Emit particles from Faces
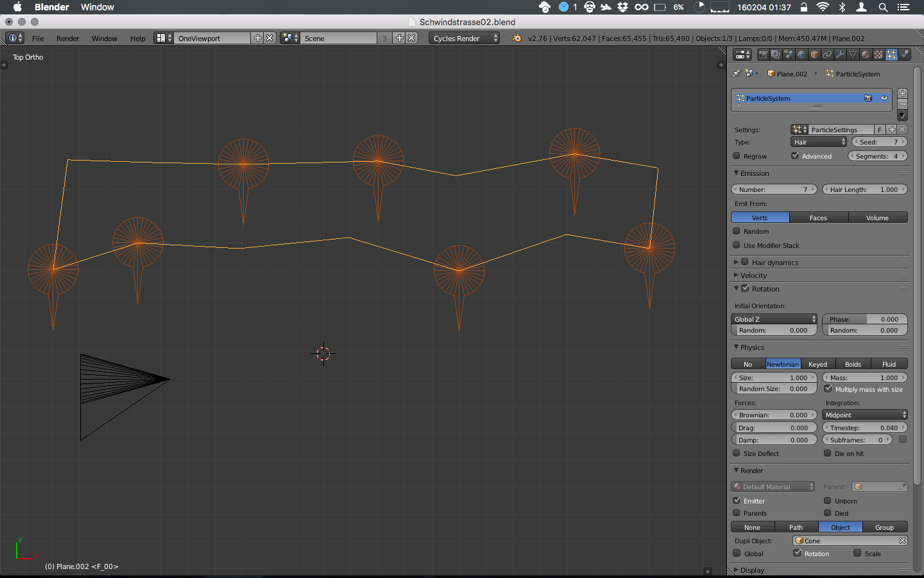This screenshot has width=924, height=578. [x=819, y=218]
